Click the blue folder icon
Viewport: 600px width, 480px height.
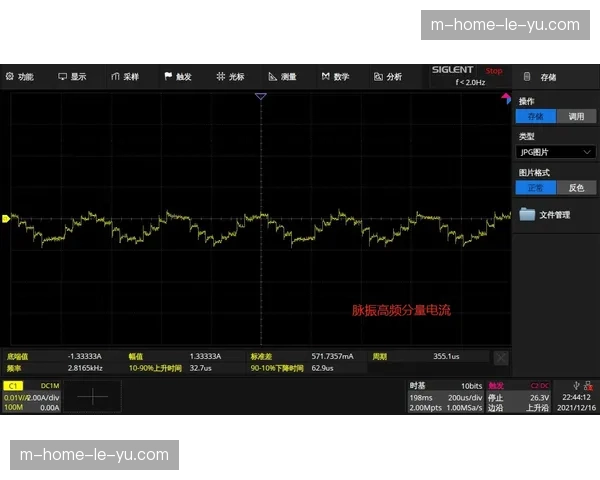[527, 214]
